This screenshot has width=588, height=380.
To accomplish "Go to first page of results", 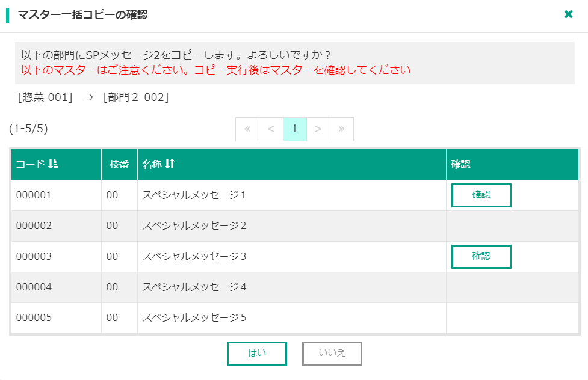I will [x=247, y=129].
